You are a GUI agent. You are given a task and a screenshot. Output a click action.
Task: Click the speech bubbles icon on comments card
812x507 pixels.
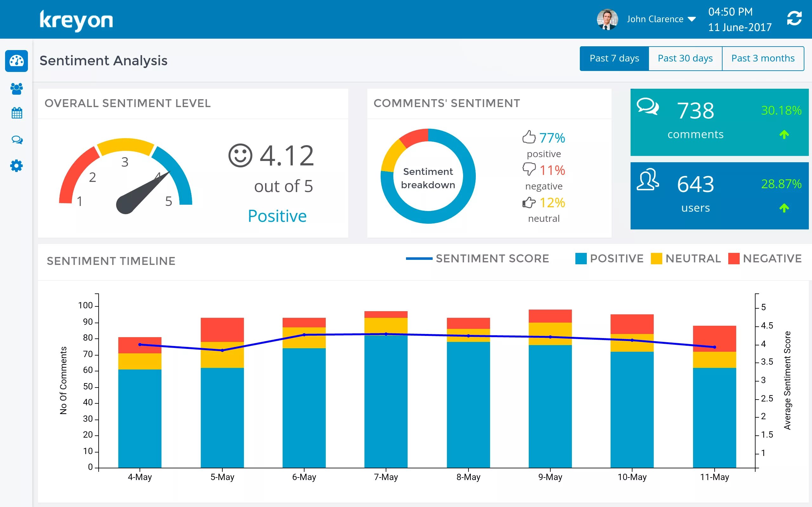647,106
